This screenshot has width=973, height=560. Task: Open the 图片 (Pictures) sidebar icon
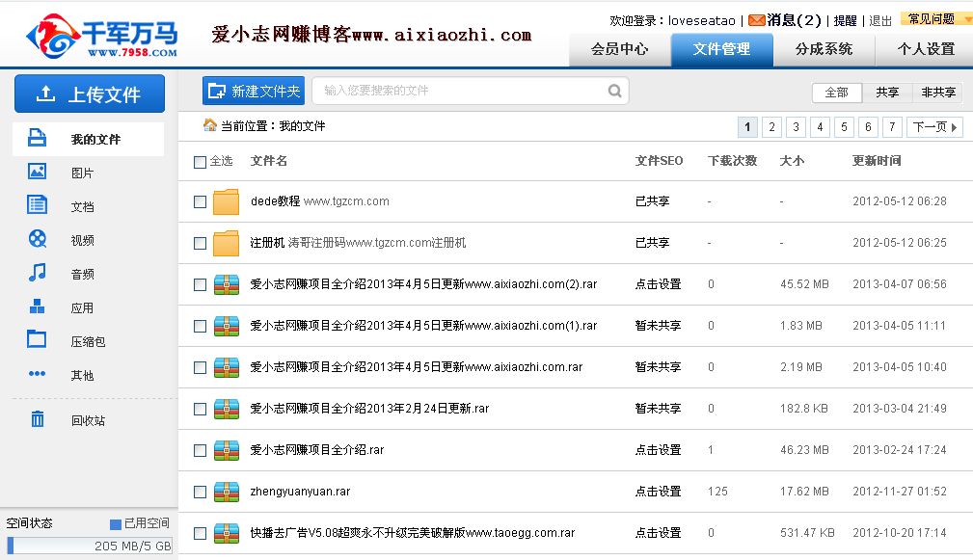tap(38, 172)
